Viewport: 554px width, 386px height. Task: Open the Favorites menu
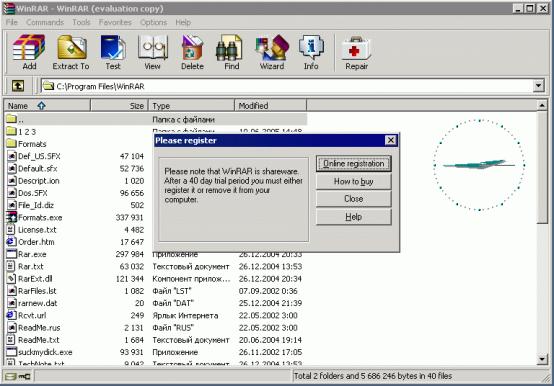115,22
